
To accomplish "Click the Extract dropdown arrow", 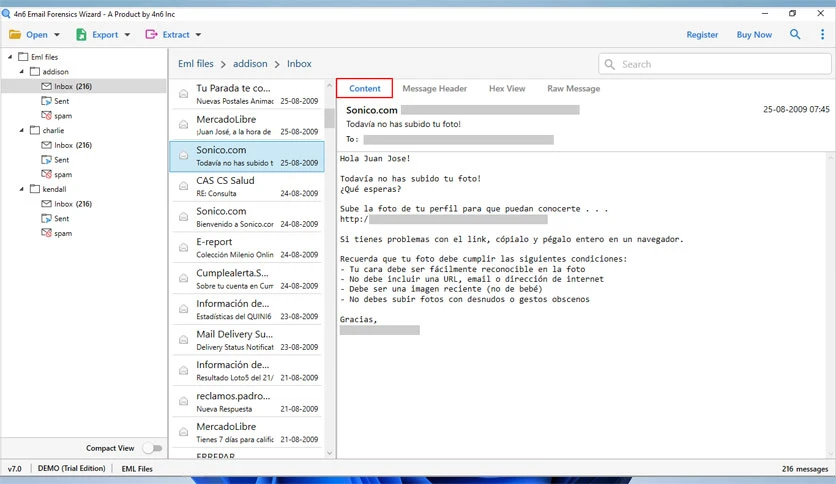I will [198, 35].
